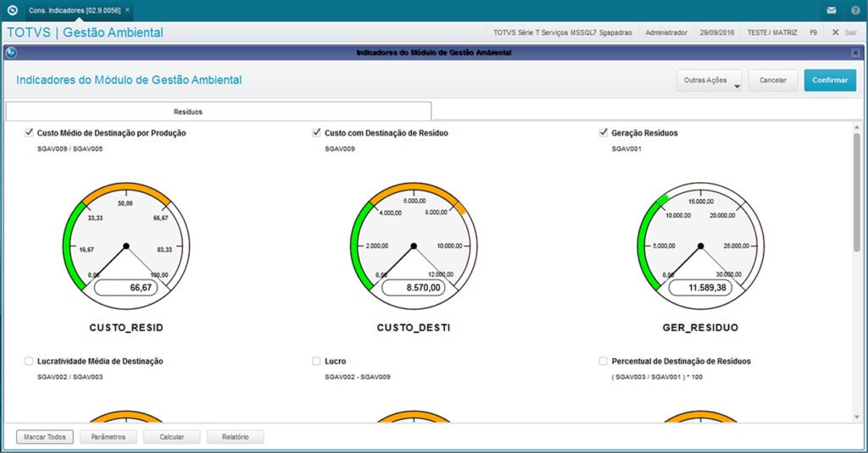Expand the Outras Ações dropdown arrow

[x=737, y=86]
